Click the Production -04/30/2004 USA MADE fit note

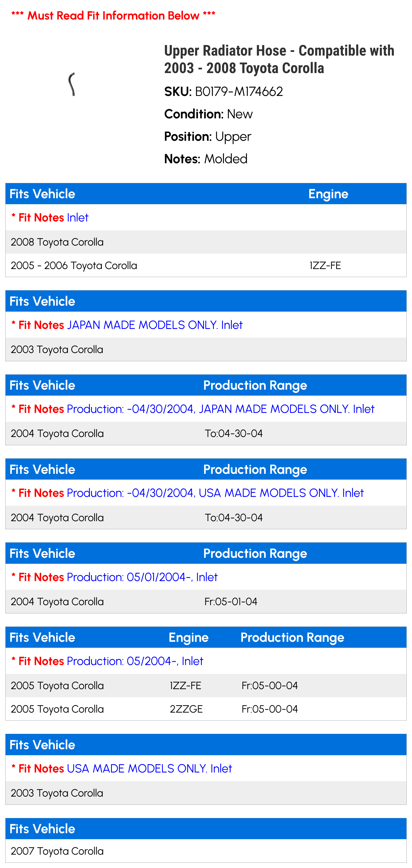pyautogui.click(x=187, y=493)
